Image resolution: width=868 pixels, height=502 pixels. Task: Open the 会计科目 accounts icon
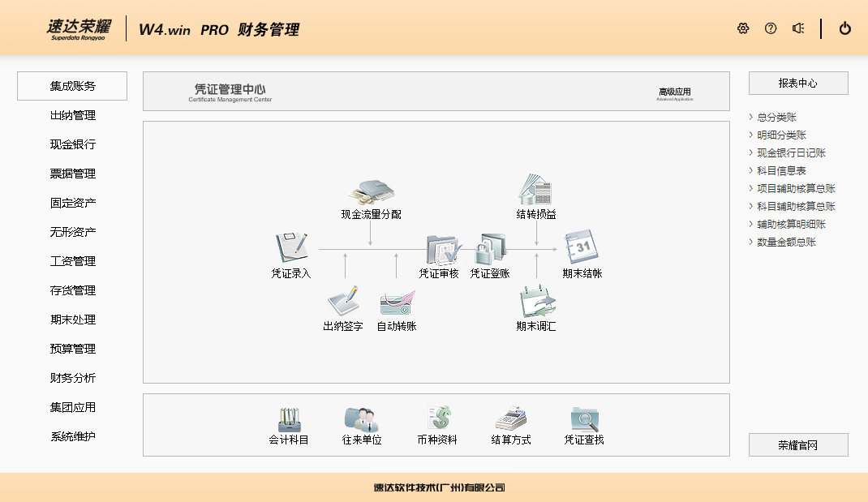click(x=289, y=419)
